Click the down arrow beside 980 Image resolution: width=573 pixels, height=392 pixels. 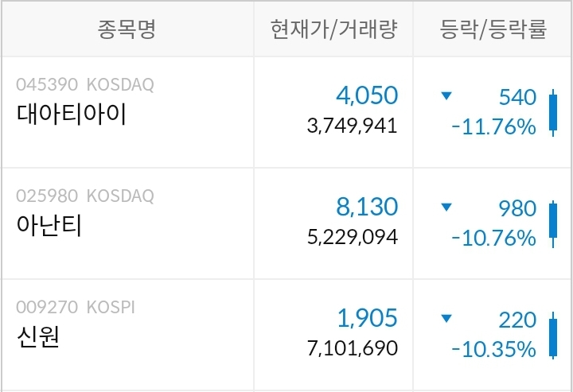click(x=446, y=208)
